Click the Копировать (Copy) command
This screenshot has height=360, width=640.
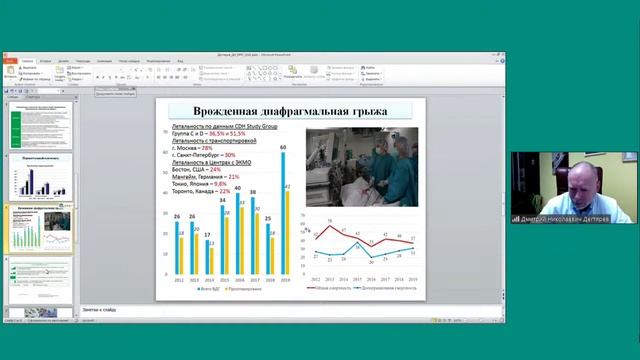pyautogui.click(x=31, y=73)
